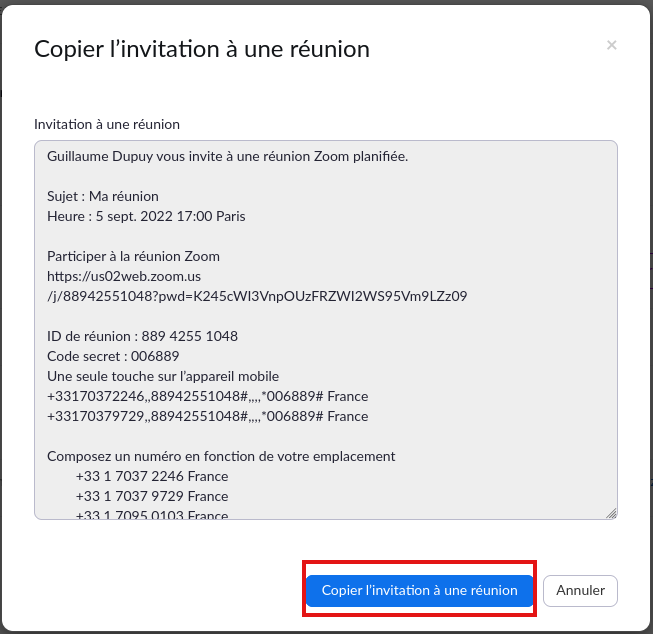Click the blue Copier l'invitation à une réunion button

[419, 590]
